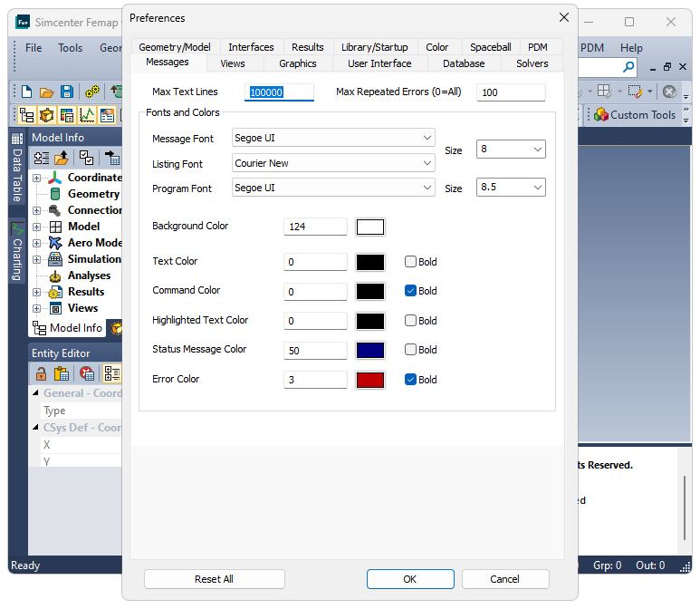Switch to the Graphics tab
700x609 pixels.
coord(297,63)
